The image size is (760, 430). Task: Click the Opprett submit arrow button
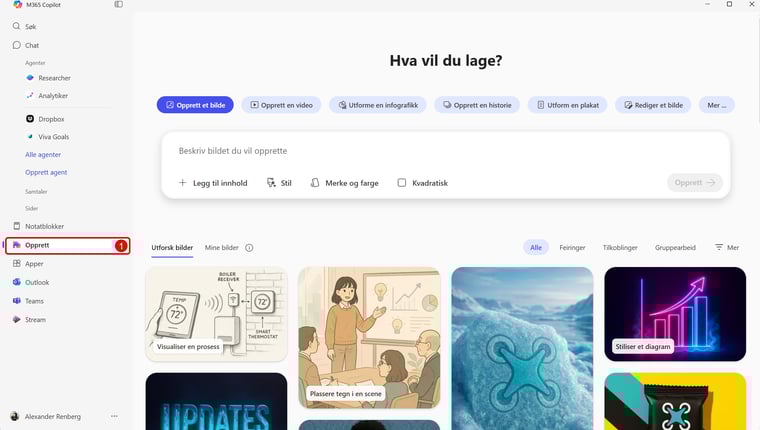(695, 183)
